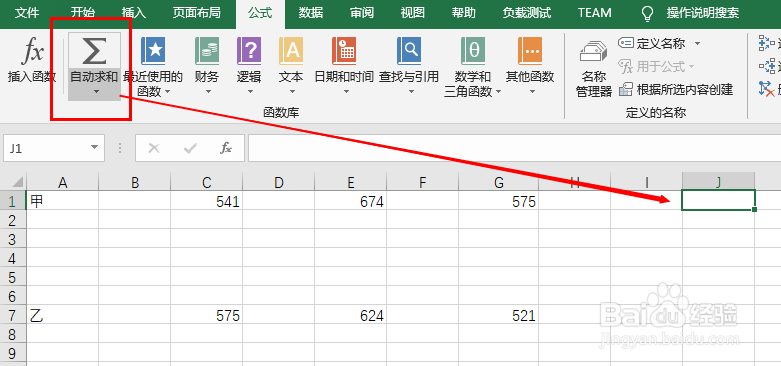Switch to the Insert (插入) tab
Image resolution: width=781 pixels, height=366 pixels.
click(134, 13)
